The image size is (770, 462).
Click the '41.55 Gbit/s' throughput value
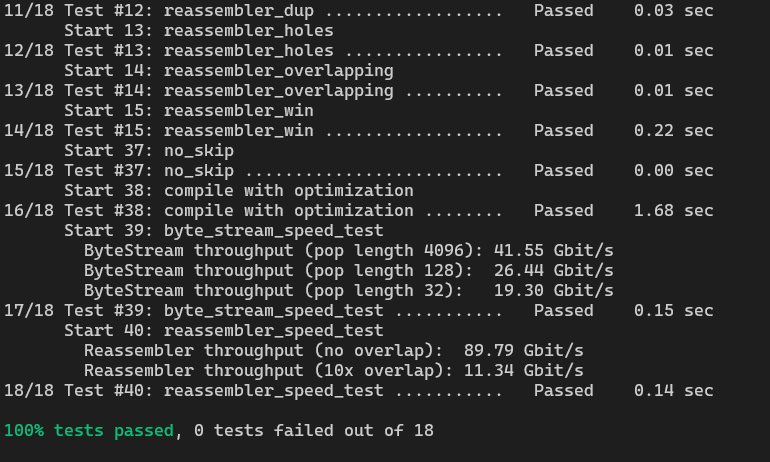554,251
